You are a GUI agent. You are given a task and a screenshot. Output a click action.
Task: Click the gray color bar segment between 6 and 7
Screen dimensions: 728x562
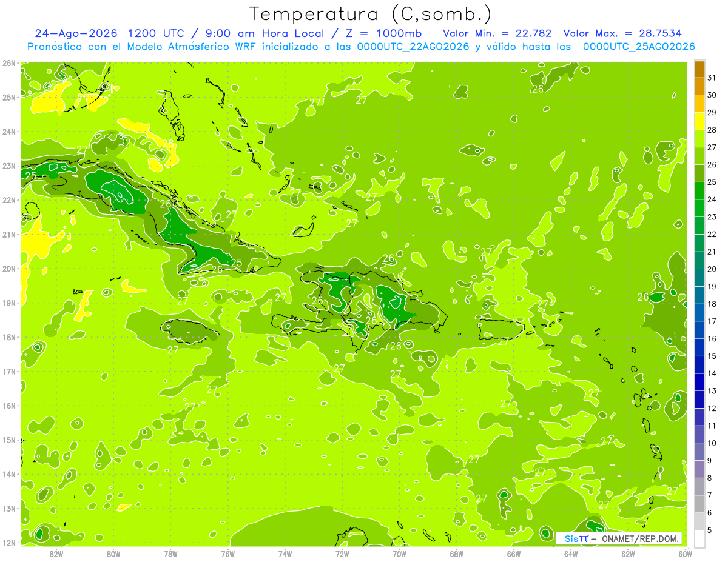[699, 504]
